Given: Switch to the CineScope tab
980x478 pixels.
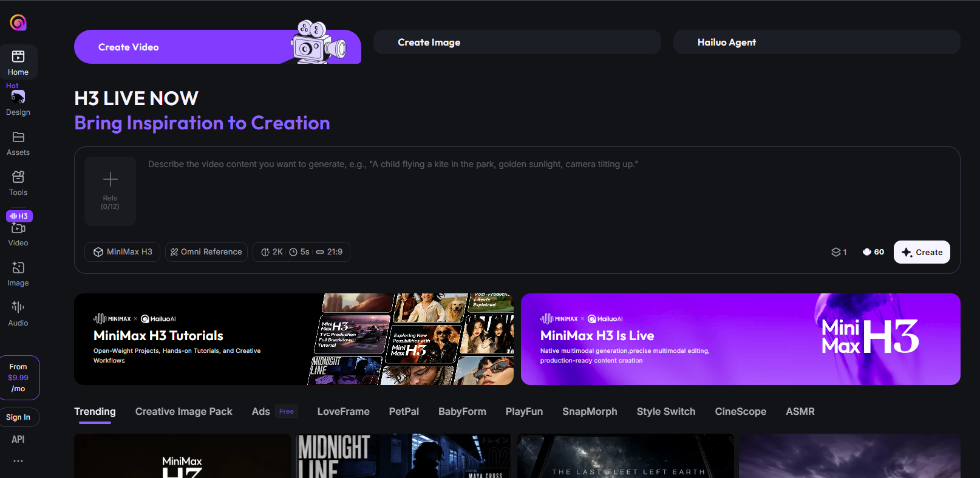Looking at the screenshot, I should tap(741, 412).
